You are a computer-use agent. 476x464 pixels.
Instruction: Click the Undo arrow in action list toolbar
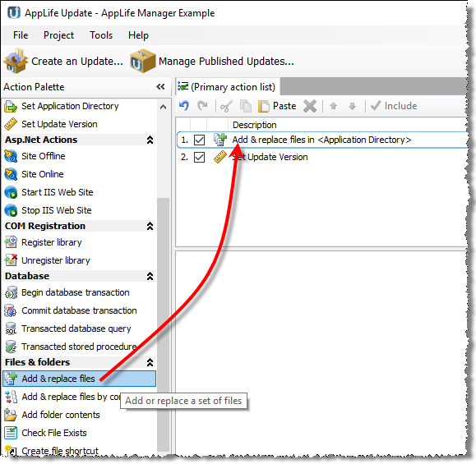[x=184, y=106]
